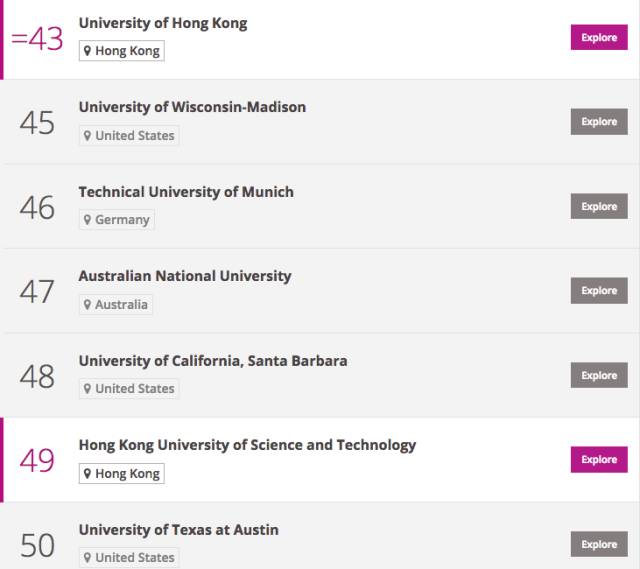Open the Australian National University title link

(x=185, y=276)
